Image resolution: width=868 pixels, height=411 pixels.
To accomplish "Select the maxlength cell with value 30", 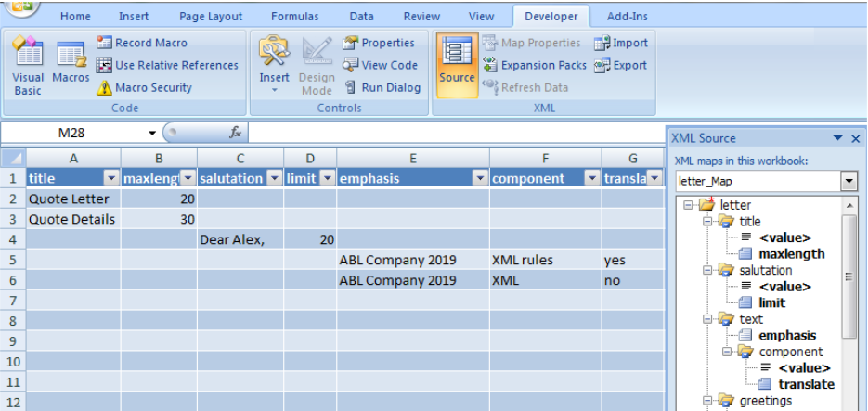I will pos(159,219).
